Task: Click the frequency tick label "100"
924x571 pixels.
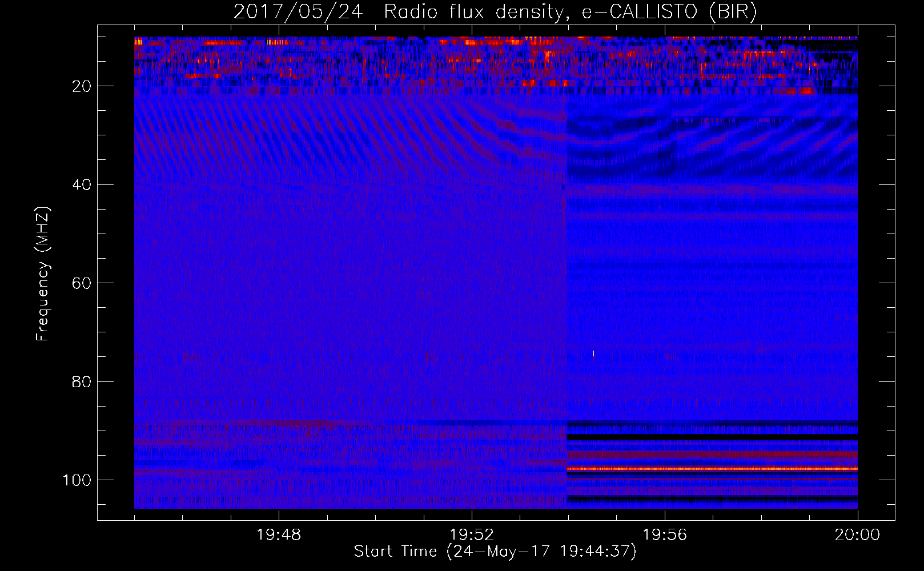Action: click(x=77, y=480)
